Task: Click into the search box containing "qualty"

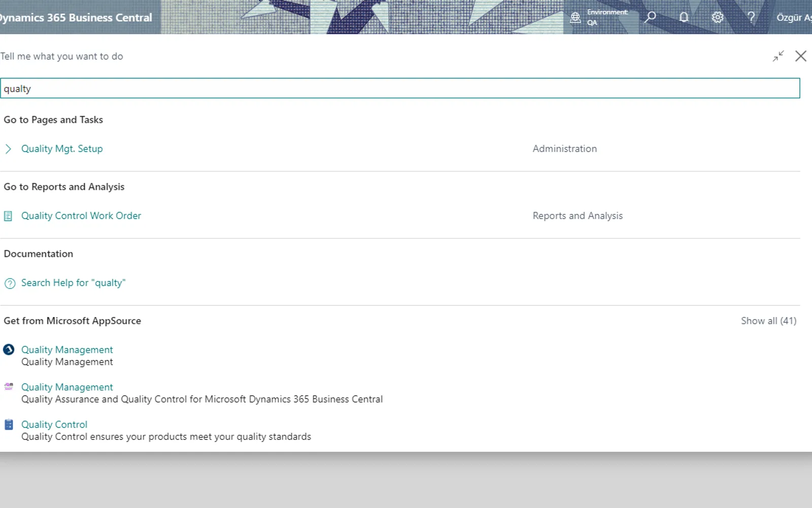Action: [x=400, y=88]
